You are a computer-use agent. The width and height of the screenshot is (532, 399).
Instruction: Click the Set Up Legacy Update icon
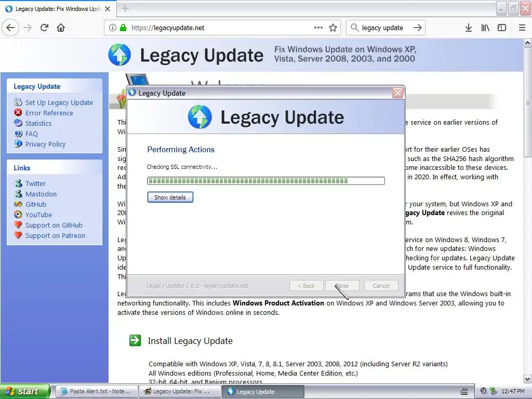[18, 102]
